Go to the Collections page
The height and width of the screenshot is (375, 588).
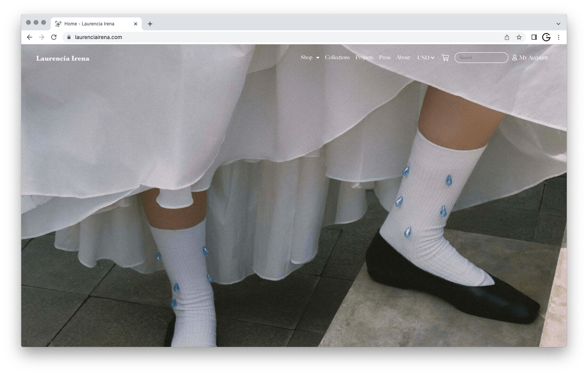click(337, 58)
